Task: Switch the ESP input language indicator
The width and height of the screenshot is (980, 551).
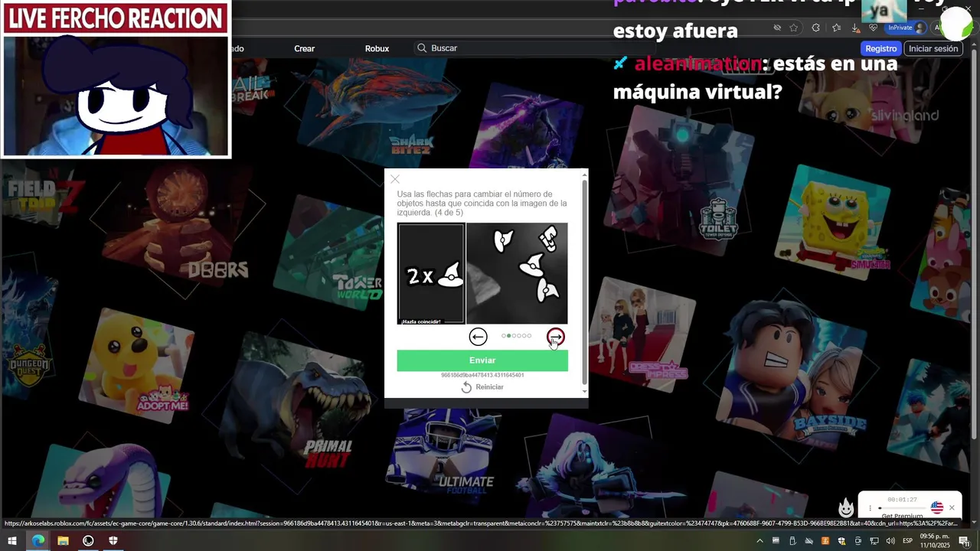Action: (907, 541)
